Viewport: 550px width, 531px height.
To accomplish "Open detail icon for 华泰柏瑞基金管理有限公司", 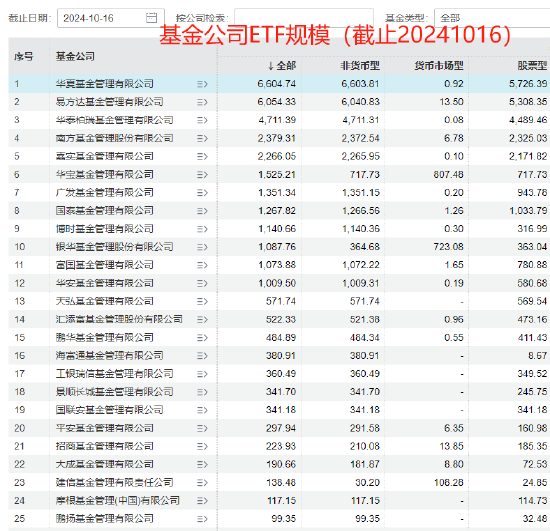I will click(x=202, y=120).
